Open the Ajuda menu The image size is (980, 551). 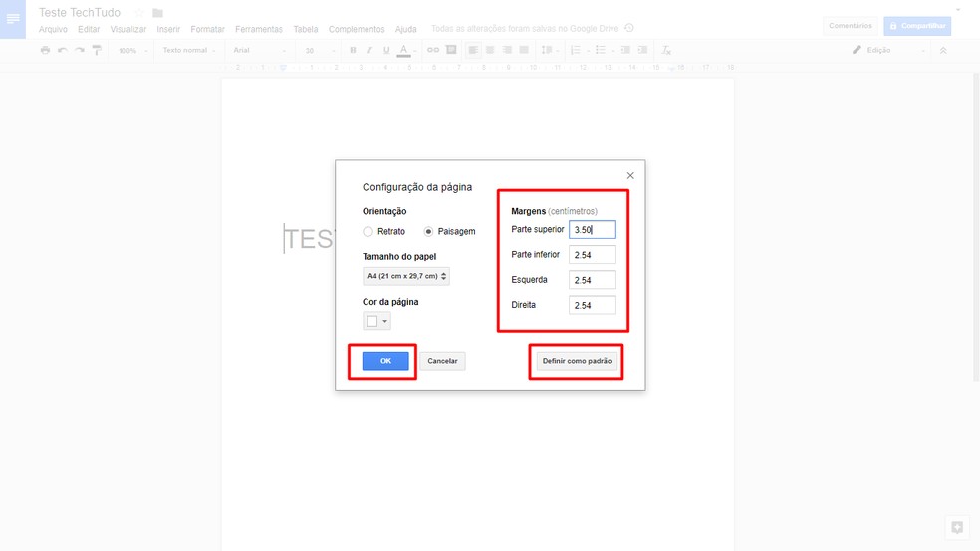(x=405, y=29)
